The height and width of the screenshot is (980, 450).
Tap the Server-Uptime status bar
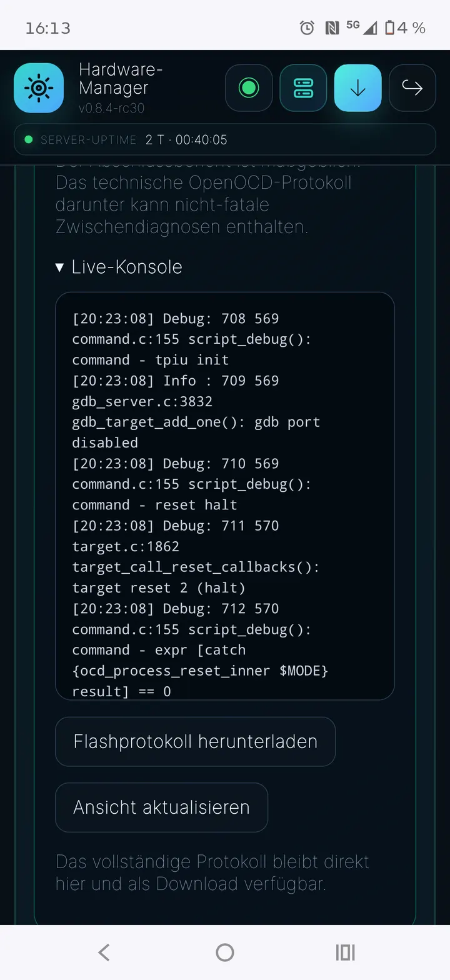(225, 139)
